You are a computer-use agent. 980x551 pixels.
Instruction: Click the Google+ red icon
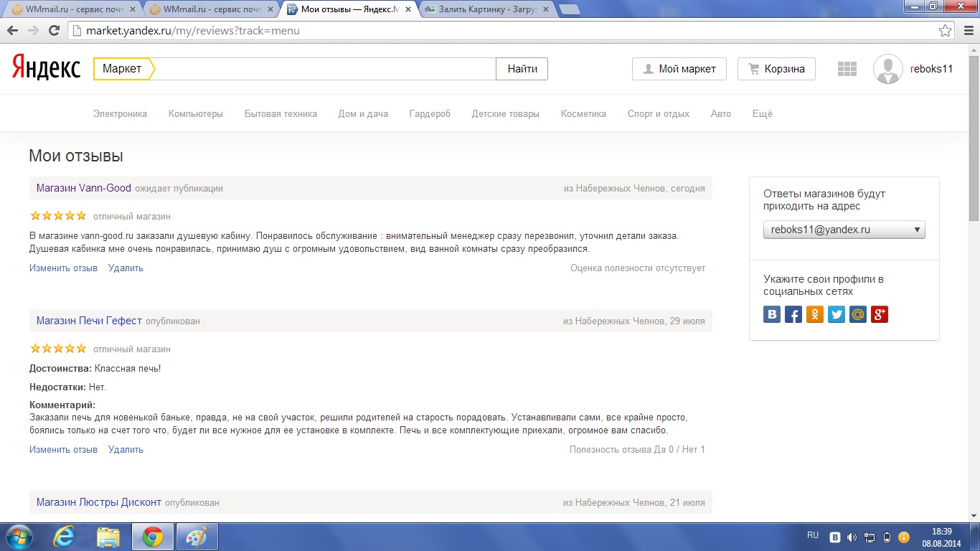click(880, 314)
